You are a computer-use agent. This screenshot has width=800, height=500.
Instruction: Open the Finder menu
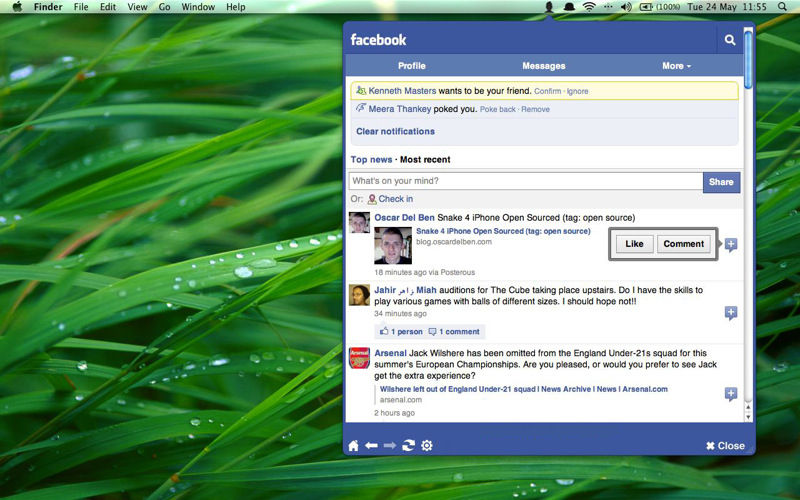tap(47, 7)
